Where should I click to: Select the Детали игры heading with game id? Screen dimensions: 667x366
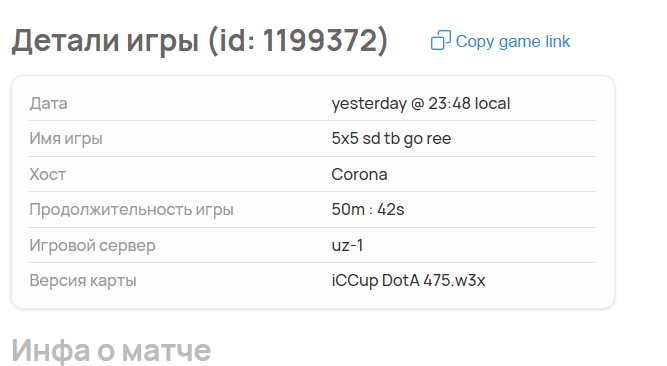click(x=200, y=41)
